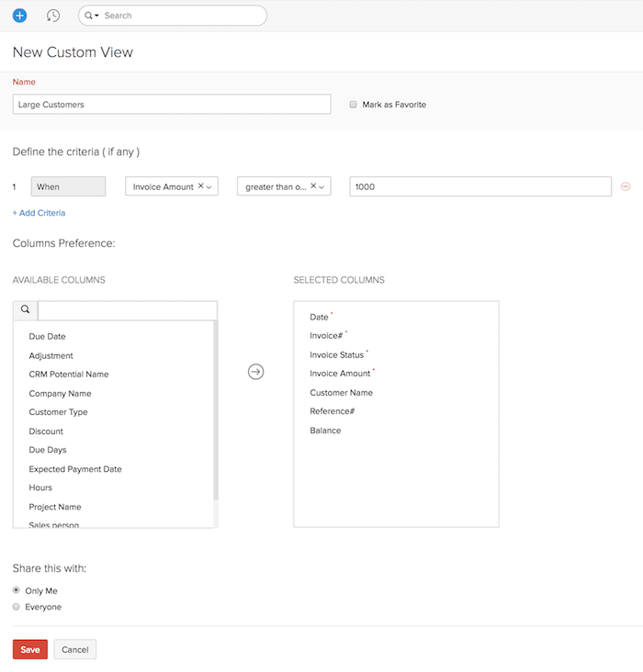Select 'CRM Potential Name' available column
This screenshot has width=643, height=672.
69,375
